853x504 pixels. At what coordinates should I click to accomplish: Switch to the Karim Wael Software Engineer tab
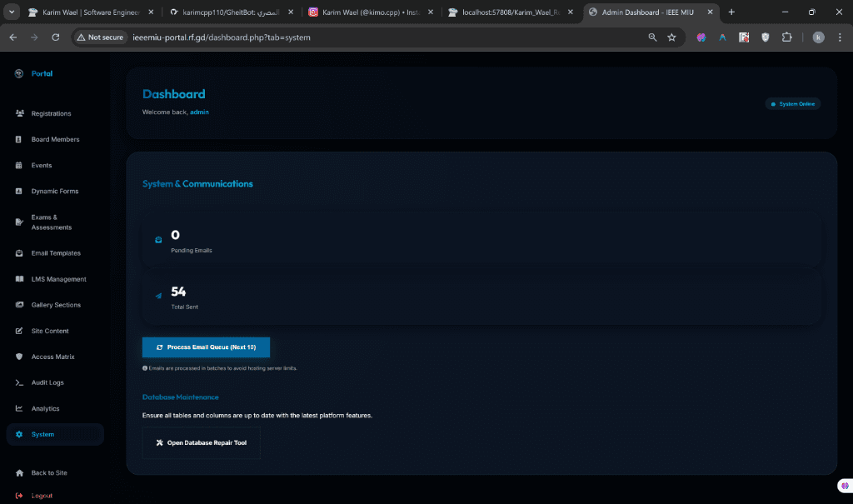pyautogui.click(x=91, y=12)
